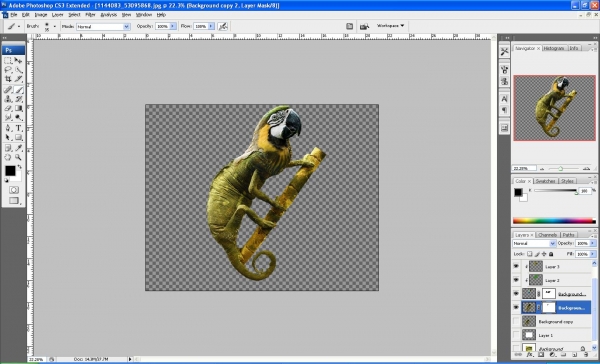Click the foreground color swatch in toolbox

coord(10,171)
